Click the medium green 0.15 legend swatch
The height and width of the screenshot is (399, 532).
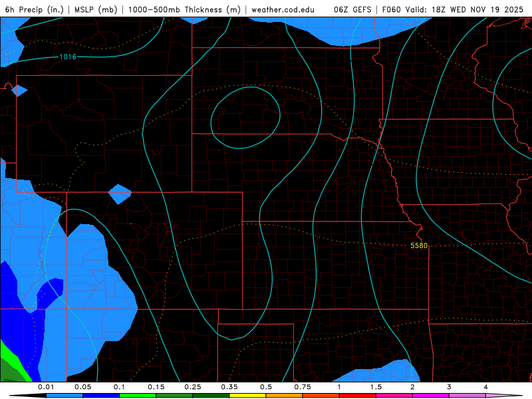174,396
